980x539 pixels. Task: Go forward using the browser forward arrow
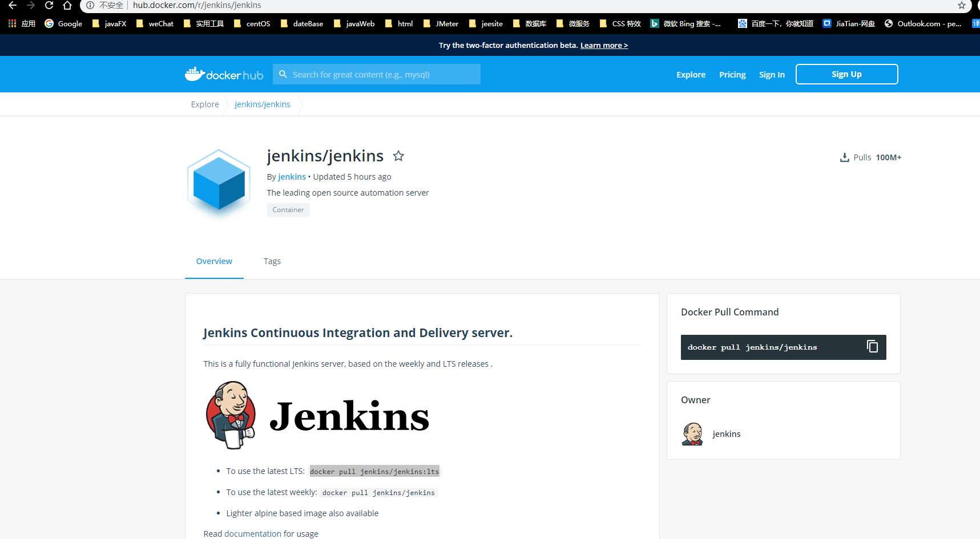tap(31, 5)
